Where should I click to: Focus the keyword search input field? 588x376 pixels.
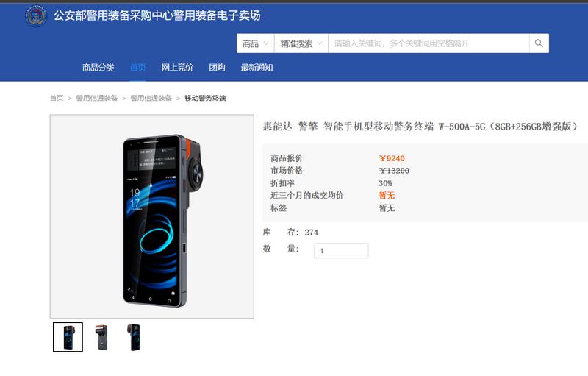(429, 43)
